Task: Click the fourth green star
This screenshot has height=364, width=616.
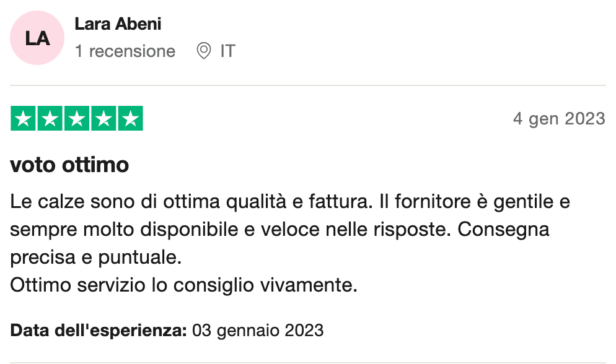Action: pyautogui.click(x=103, y=118)
